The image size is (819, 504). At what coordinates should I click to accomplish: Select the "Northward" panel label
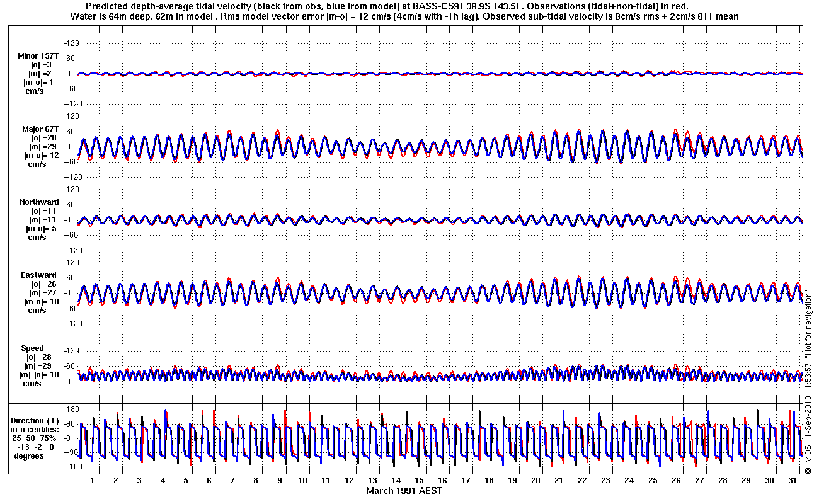pos(39,202)
